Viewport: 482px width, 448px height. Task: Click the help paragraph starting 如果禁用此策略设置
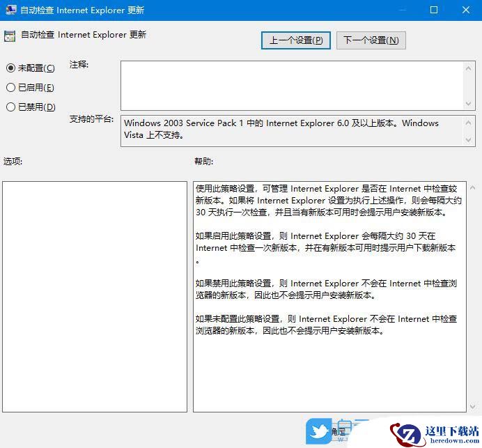tap(326, 289)
